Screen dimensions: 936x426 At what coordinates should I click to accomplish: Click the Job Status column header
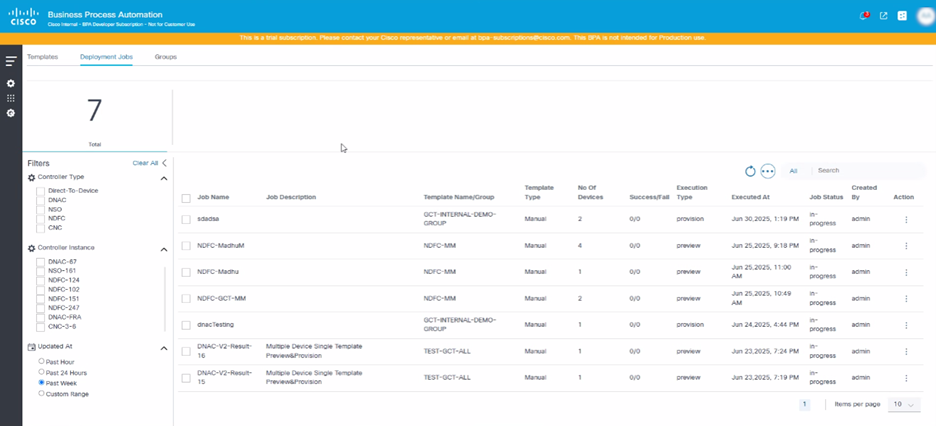pyautogui.click(x=826, y=197)
